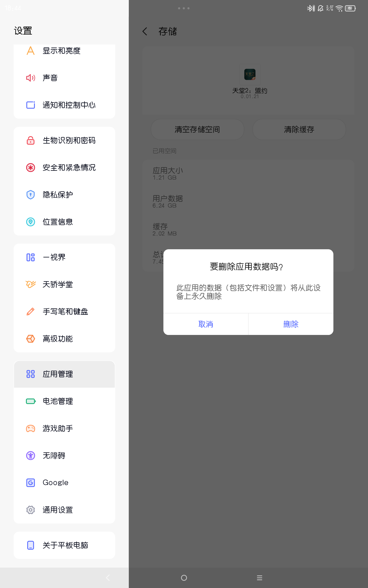Tap the Battery Management icon
Viewport: 368px width, 588px height.
tap(31, 401)
